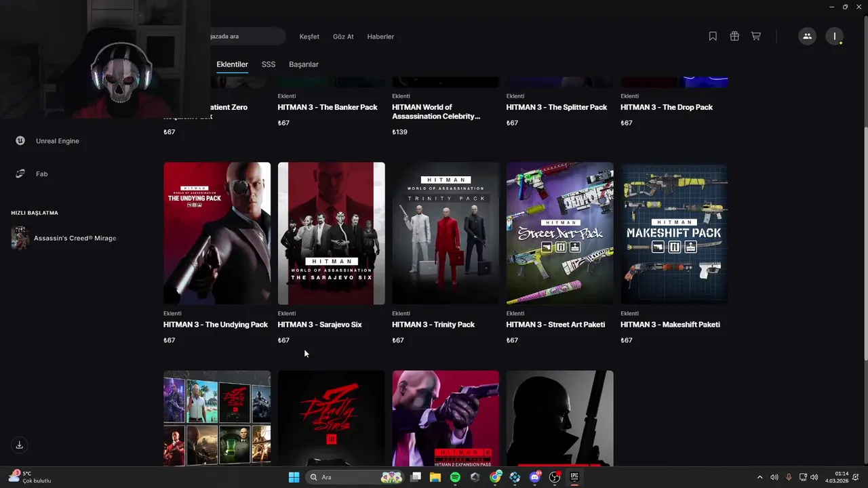Click the microphone tray icon

pyautogui.click(x=789, y=477)
